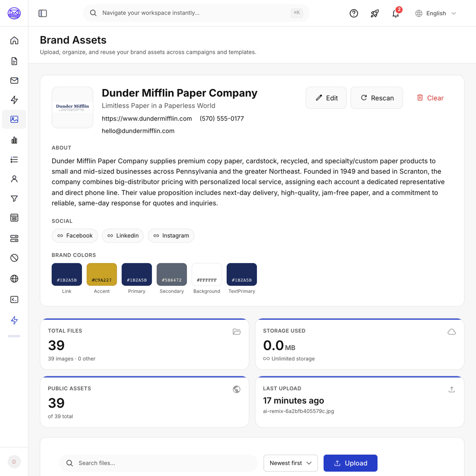Focus the Search files input

tap(158, 463)
